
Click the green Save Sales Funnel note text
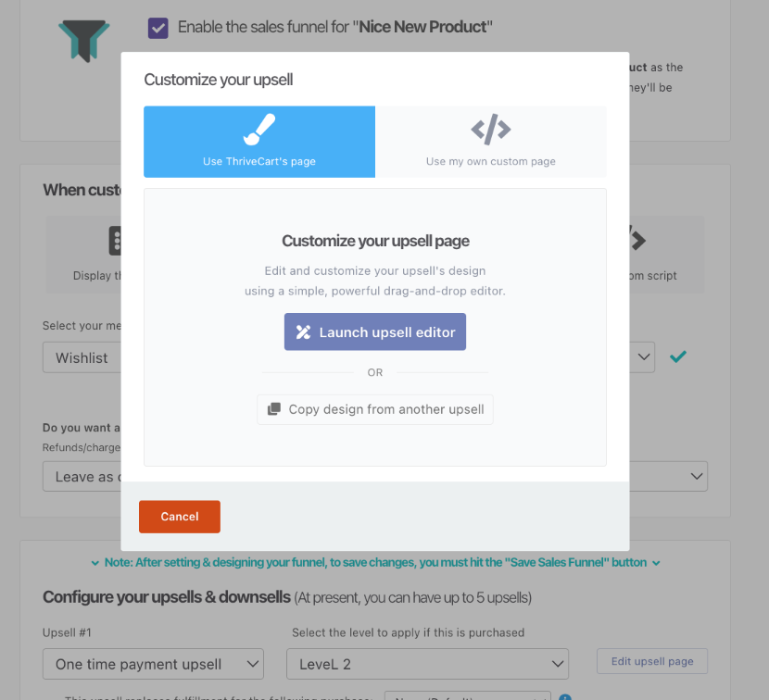375,563
